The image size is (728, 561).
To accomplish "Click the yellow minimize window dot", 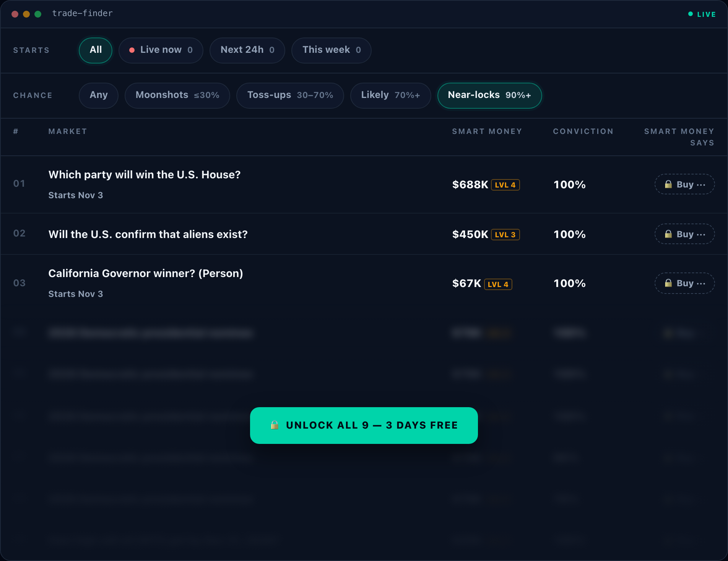I will pyautogui.click(x=26, y=14).
